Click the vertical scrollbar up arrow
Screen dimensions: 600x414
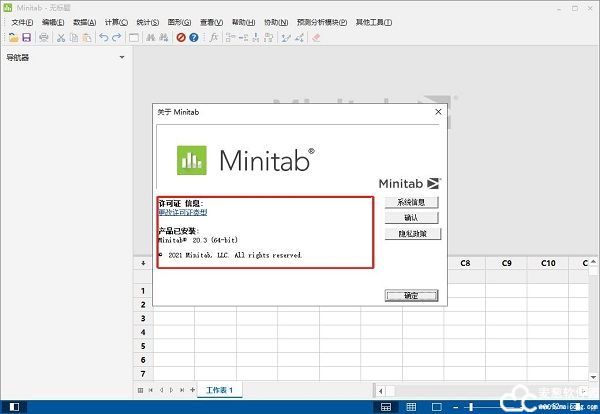click(593, 261)
